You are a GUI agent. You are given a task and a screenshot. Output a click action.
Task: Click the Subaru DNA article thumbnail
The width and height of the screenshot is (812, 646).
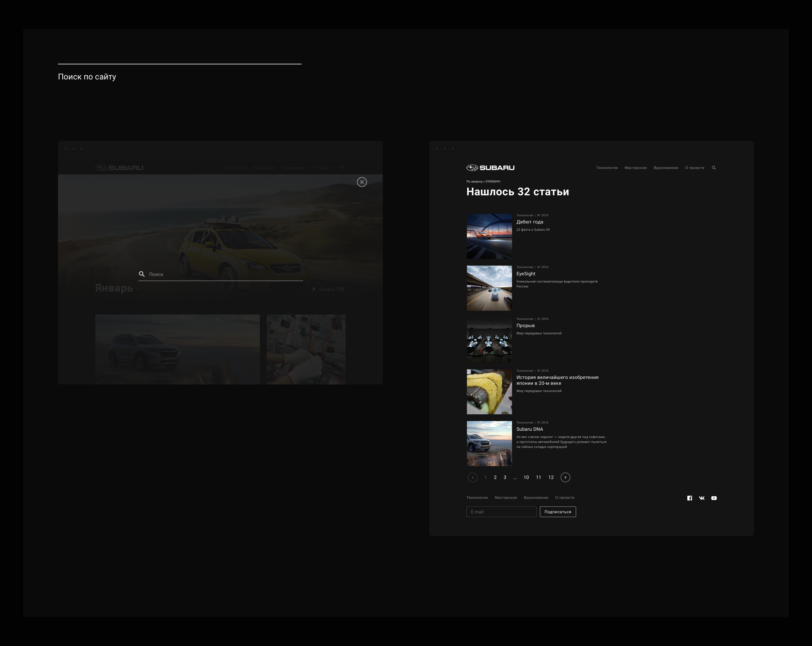coord(490,443)
